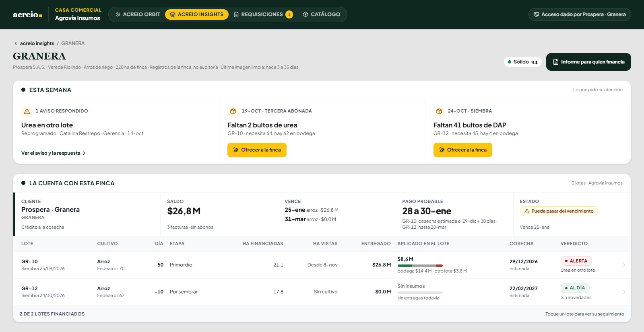Open Ver el aviso y la respuesta

point(54,153)
